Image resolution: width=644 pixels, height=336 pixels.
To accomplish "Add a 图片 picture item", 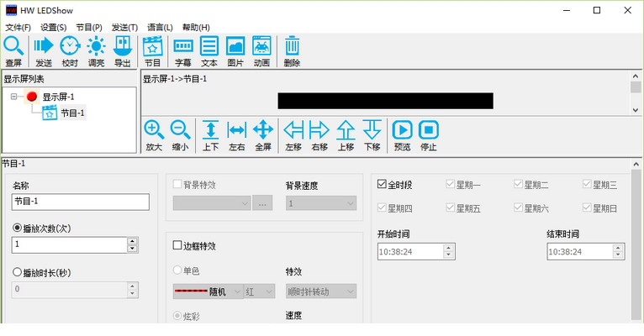I will tap(235, 51).
